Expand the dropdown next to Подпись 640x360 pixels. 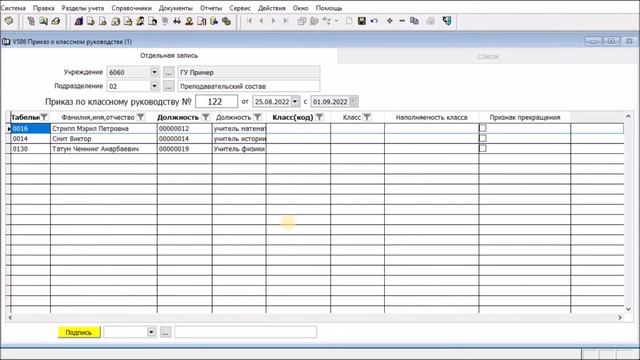pos(151,332)
